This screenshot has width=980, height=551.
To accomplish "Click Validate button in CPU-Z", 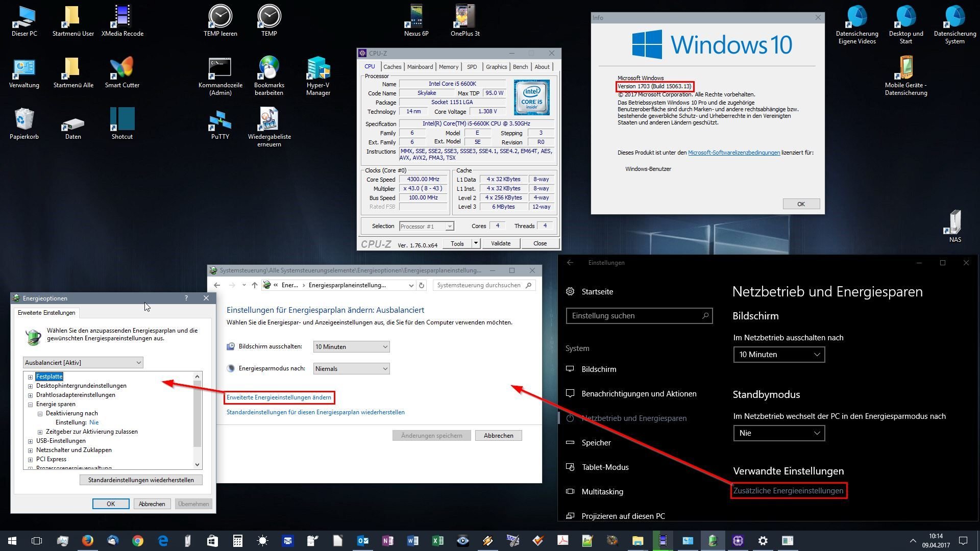I will (x=501, y=243).
